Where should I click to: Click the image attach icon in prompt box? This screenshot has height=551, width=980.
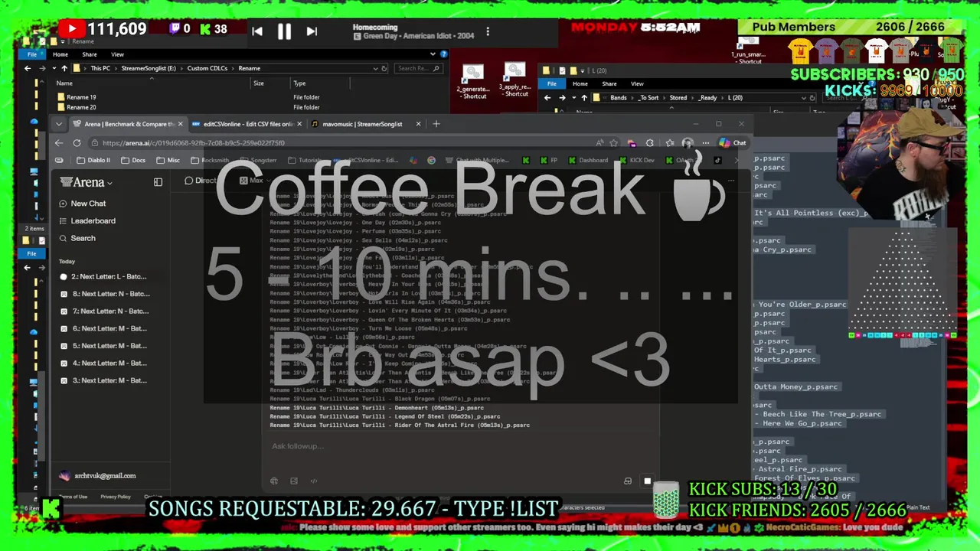[294, 481]
